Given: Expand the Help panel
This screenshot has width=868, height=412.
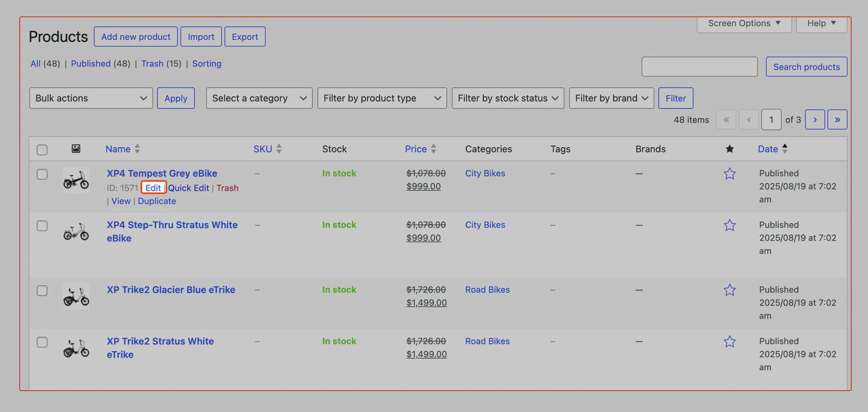Looking at the screenshot, I should tap(822, 23).
